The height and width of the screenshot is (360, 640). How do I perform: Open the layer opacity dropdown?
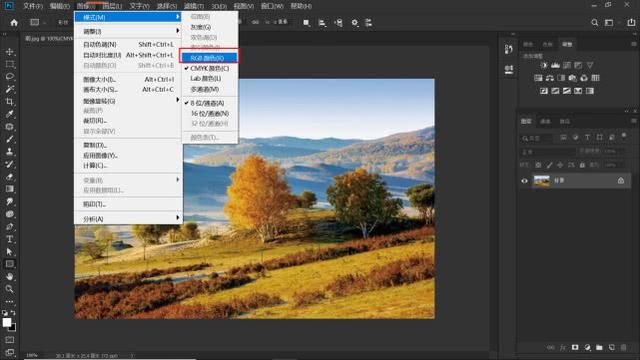(x=609, y=151)
